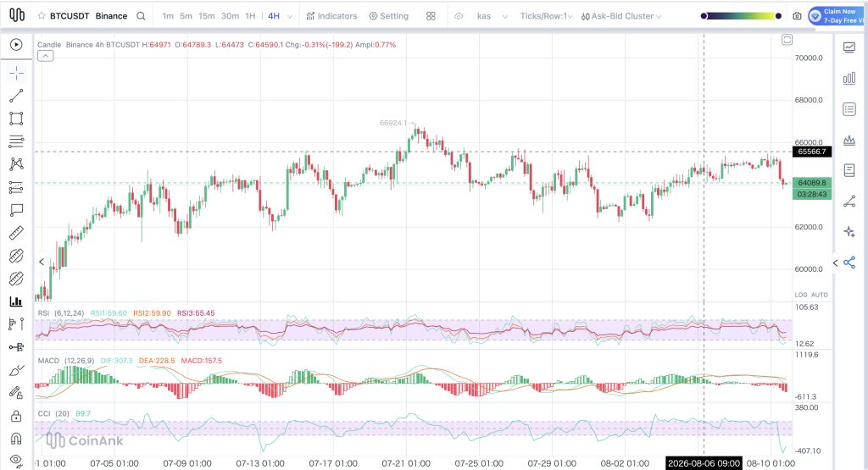The height and width of the screenshot is (470, 868).
Task: Click the search magnifier next to Binance
Action: 142,16
